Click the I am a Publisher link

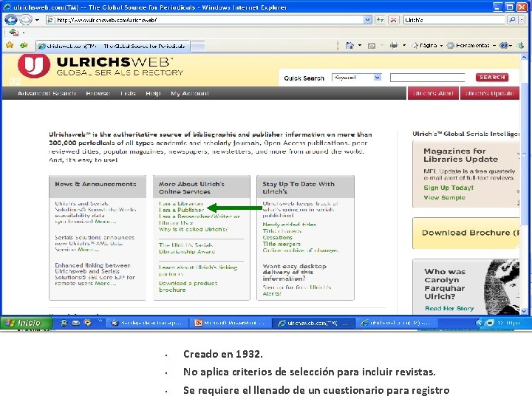coord(181,210)
